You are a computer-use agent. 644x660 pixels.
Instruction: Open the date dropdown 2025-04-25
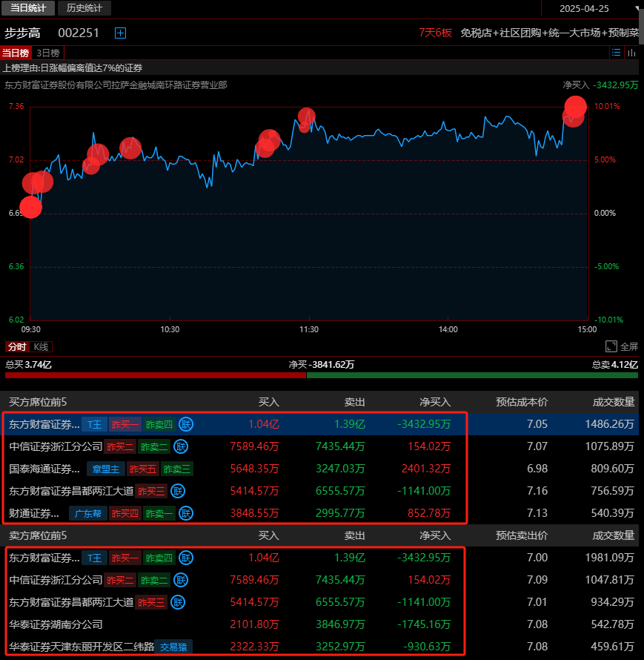[x=591, y=8]
